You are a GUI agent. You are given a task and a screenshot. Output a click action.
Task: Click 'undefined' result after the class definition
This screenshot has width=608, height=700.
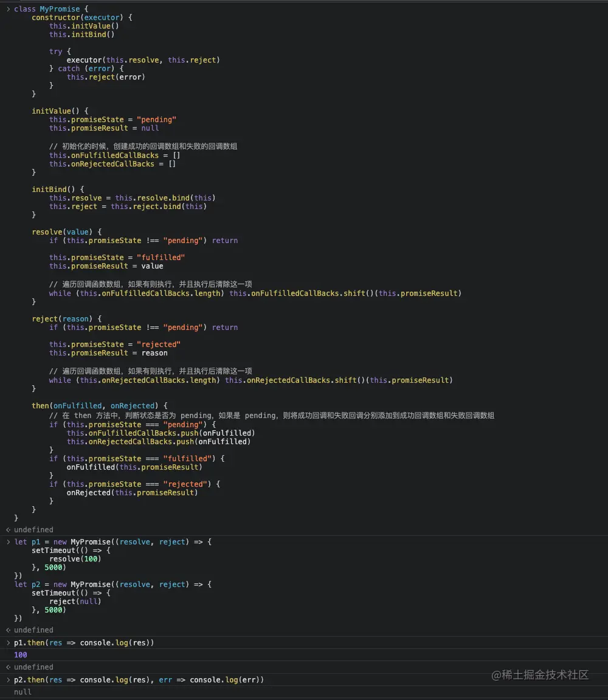33,529
